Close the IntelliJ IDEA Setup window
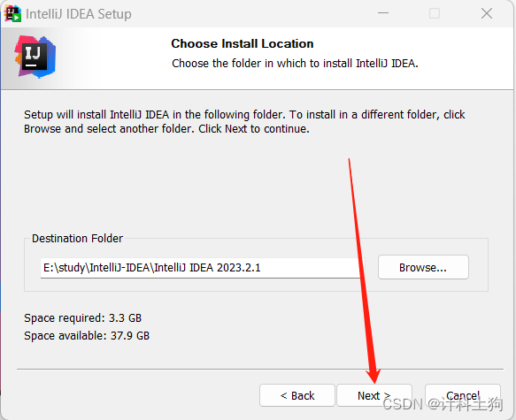This screenshot has width=516, height=420. (x=487, y=13)
